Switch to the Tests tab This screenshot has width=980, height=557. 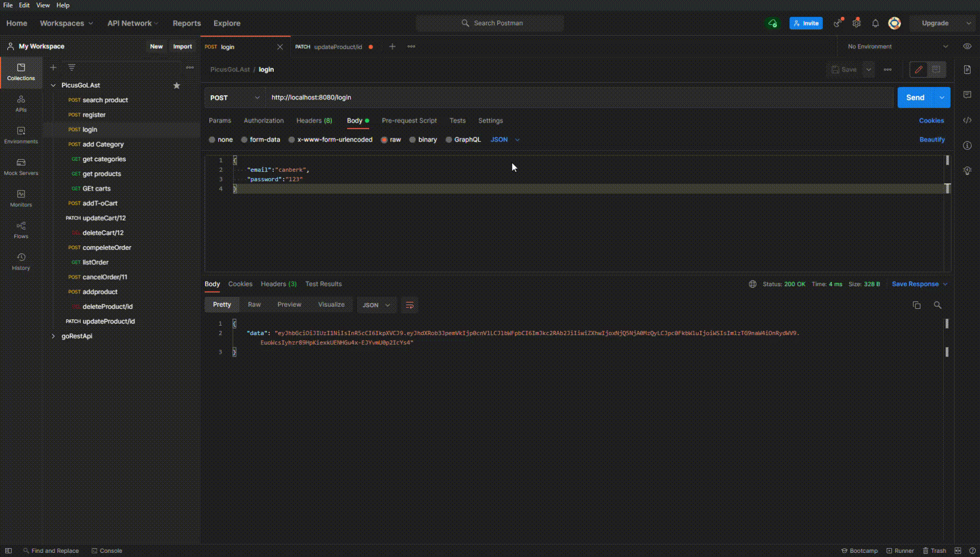[458, 120]
